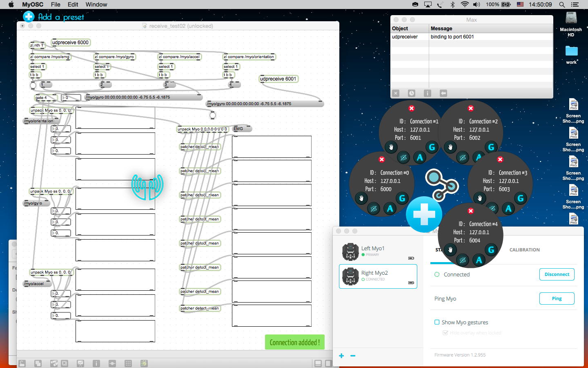Open the Edit menu
The height and width of the screenshot is (368, 588).
pos(73,4)
